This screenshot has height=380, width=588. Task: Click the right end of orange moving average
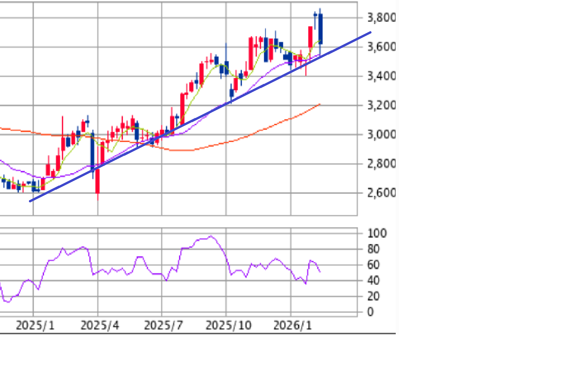click(320, 104)
